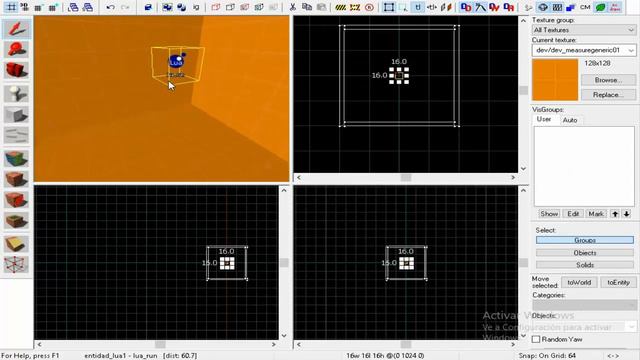
Task: Select the Apply Decals tool
Action: 16,200
